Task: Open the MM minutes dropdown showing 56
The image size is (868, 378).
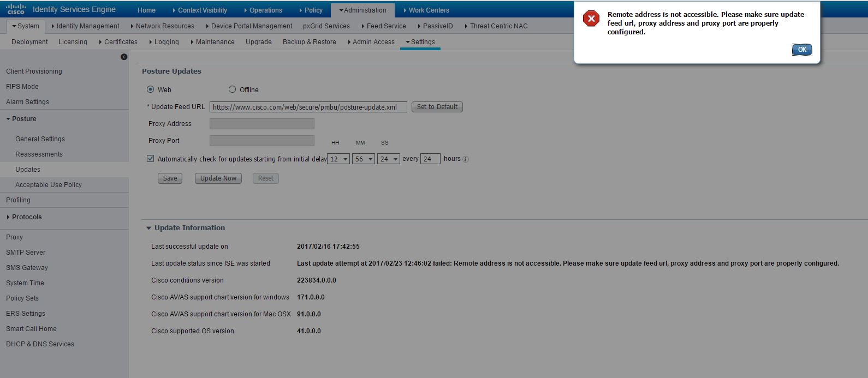Action: [364, 159]
